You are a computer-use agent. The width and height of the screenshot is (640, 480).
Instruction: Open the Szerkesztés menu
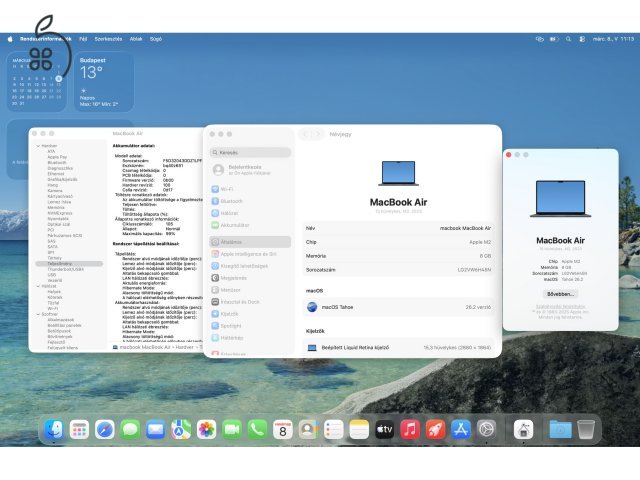click(x=108, y=39)
